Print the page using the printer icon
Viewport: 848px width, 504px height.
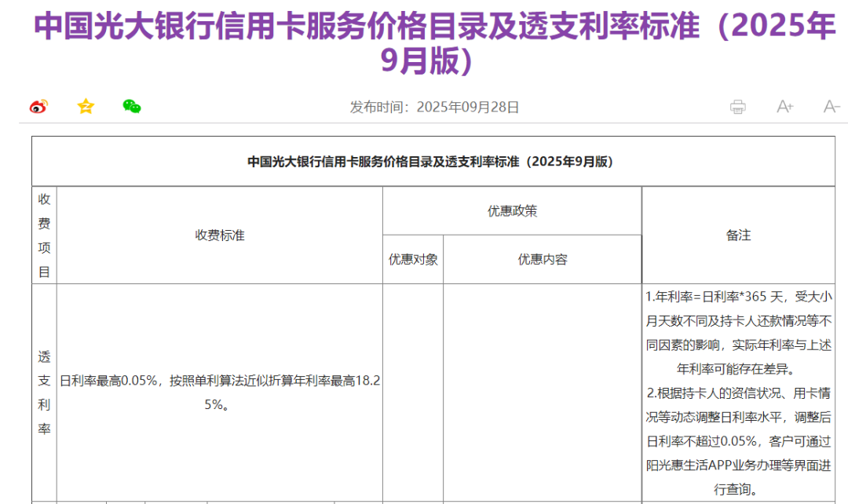[x=737, y=107]
